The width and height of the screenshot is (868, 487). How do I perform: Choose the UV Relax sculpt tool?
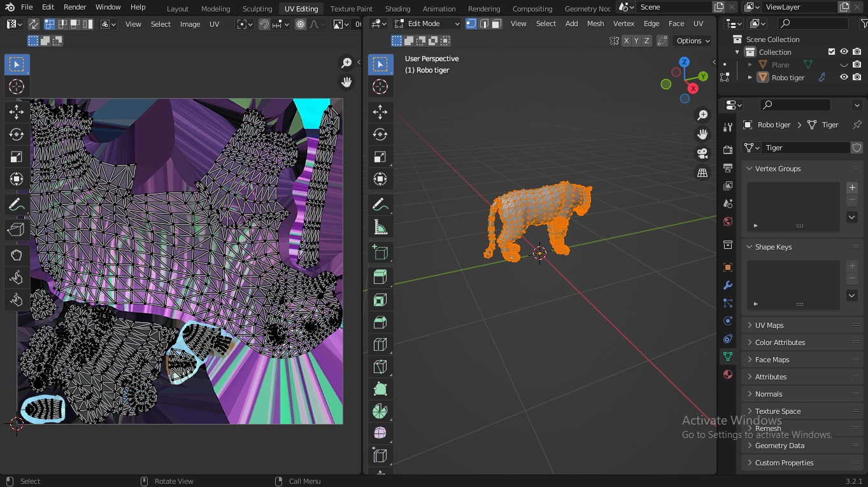tap(17, 278)
